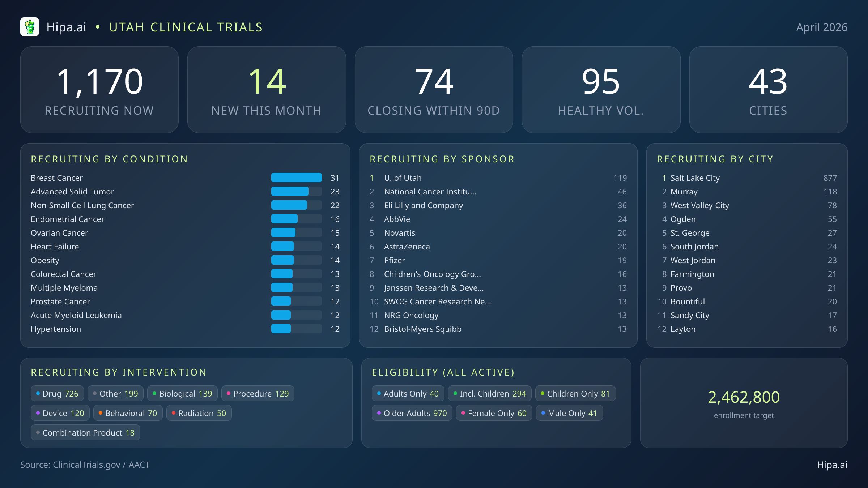The image size is (868, 488).
Task: Click the Device 120 intervention chip
Action: coord(60,413)
